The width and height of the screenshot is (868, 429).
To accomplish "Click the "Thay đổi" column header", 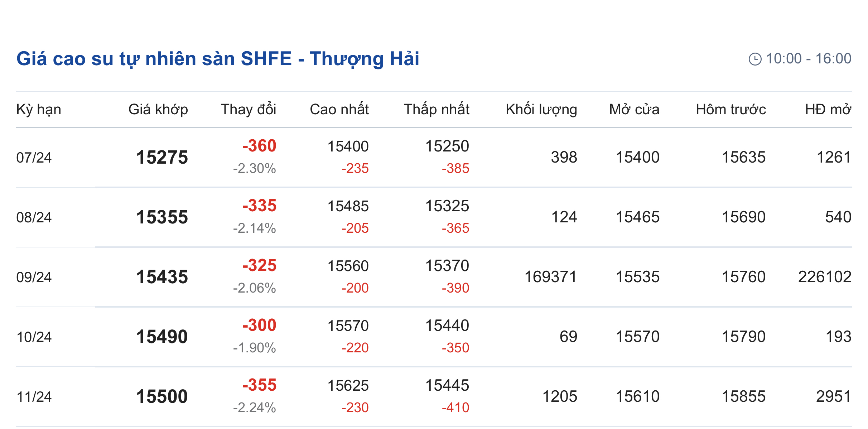I will 248,110.
